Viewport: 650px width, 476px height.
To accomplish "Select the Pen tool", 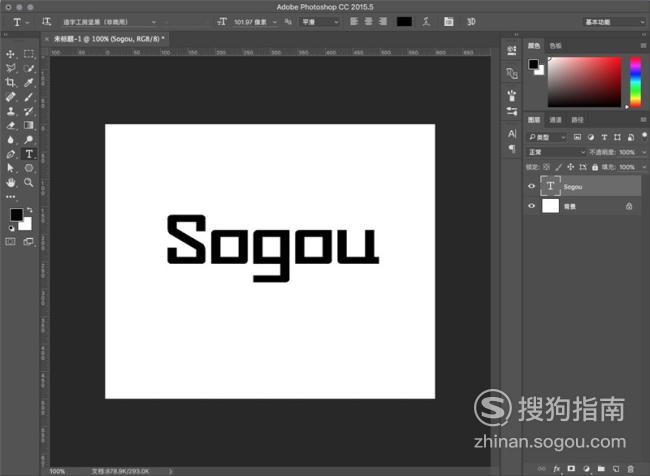I will [x=10, y=154].
